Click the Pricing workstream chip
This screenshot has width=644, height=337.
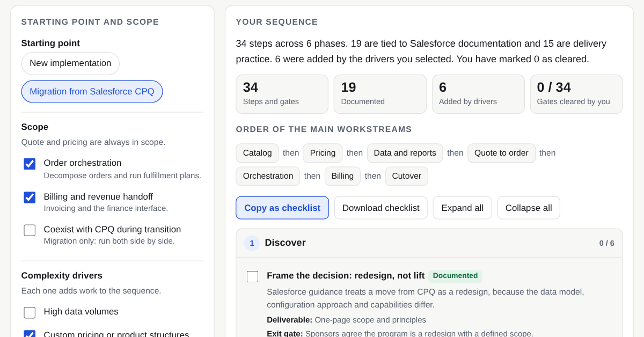323,153
